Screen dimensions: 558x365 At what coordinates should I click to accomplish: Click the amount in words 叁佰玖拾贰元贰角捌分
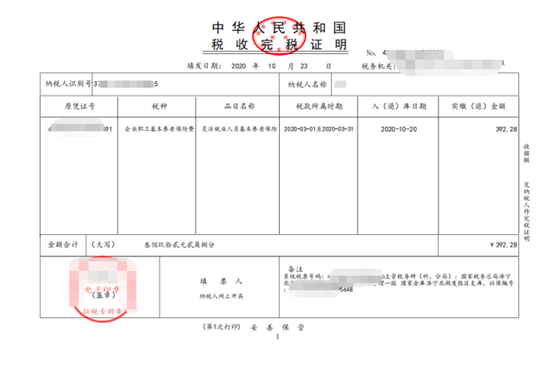pyautogui.click(x=179, y=245)
